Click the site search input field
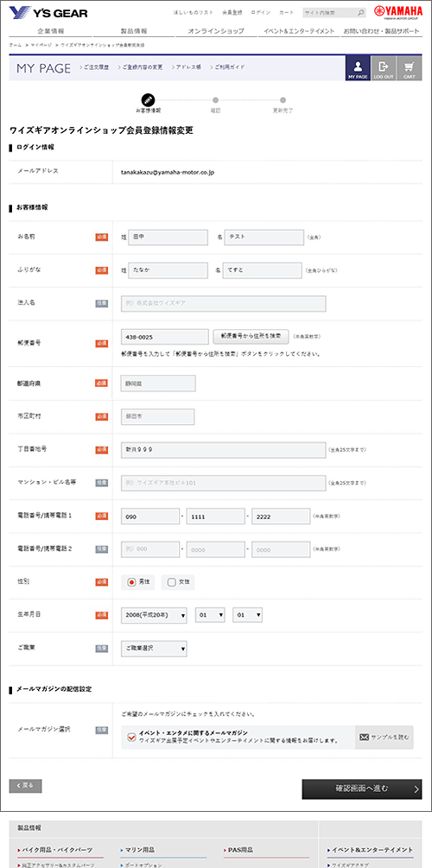 (x=329, y=12)
